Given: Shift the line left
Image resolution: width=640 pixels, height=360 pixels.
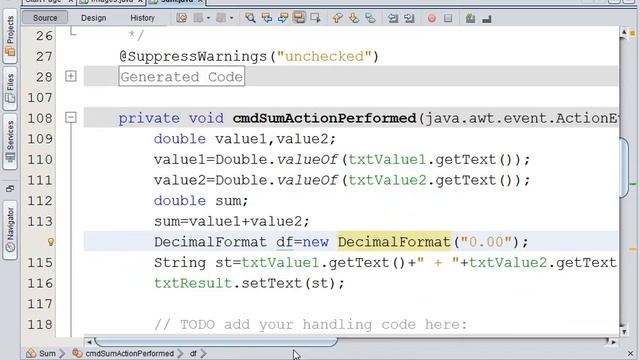Looking at the screenshot, I should pyautogui.click(x=393, y=18).
